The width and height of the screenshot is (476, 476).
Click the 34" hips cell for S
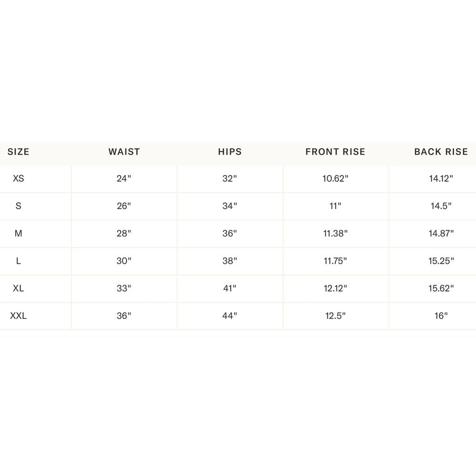[230, 206]
